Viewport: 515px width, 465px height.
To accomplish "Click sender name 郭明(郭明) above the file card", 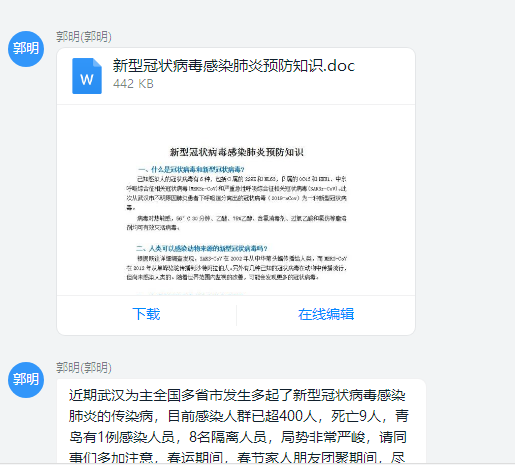I will pyautogui.click(x=84, y=36).
